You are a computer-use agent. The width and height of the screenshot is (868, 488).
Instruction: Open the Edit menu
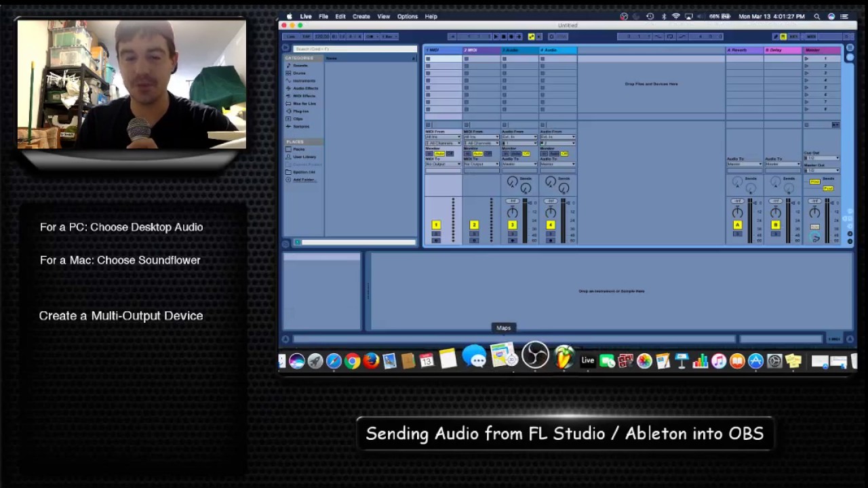pos(340,16)
